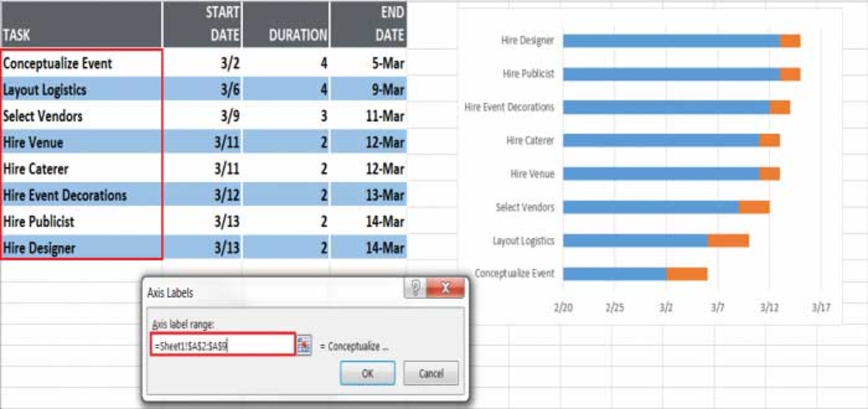Click the range selector collapse icon
The height and width of the screenshot is (409, 868).
306,346
